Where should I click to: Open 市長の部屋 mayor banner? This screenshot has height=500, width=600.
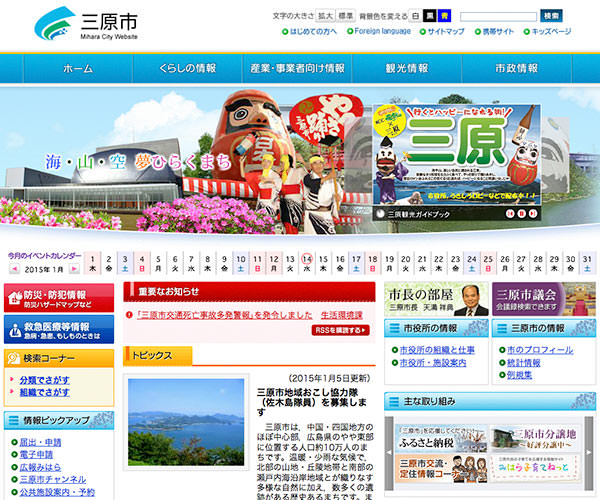tap(436, 298)
